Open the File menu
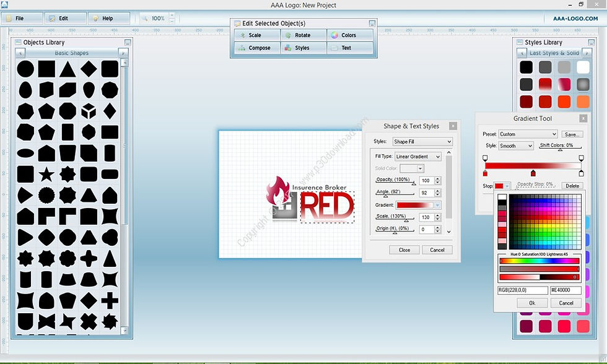The width and height of the screenshot is (607, 364). click(x=22, y=18)
